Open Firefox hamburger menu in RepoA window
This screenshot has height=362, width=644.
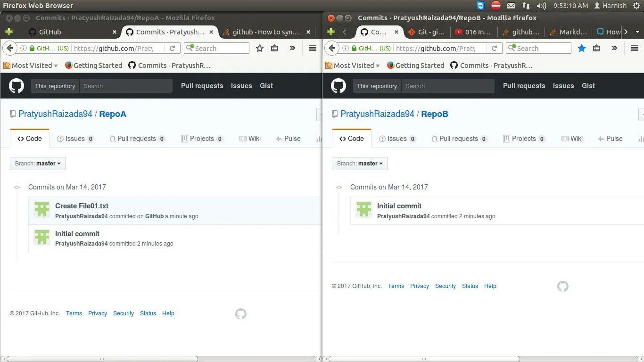(x=312, y=48)
